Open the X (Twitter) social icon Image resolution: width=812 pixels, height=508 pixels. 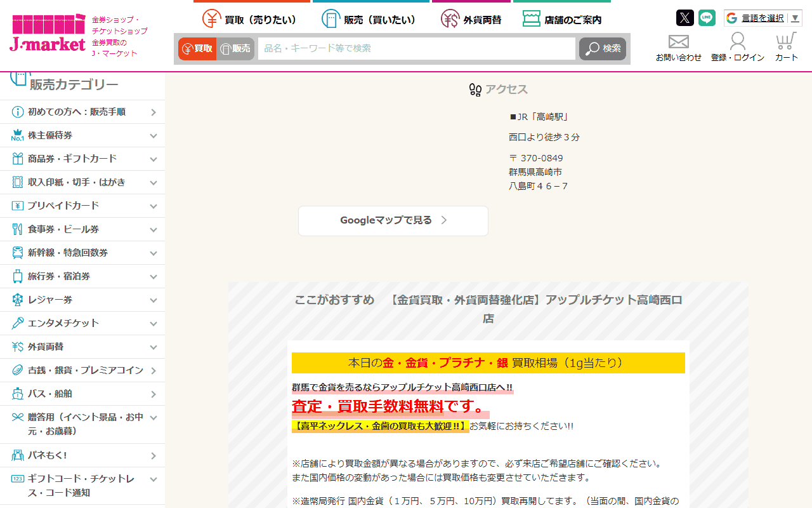[x=685, y=18]
